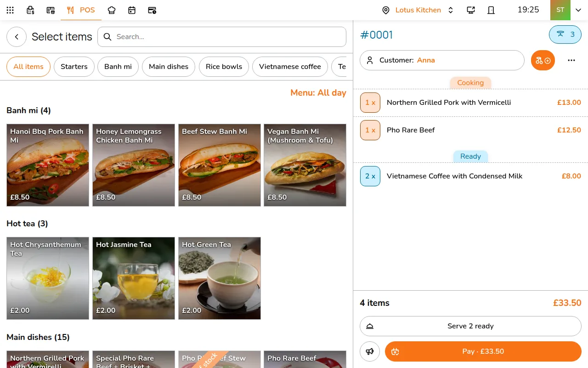Select the POS tab
588x368 pixels.
tap(81, 10)
